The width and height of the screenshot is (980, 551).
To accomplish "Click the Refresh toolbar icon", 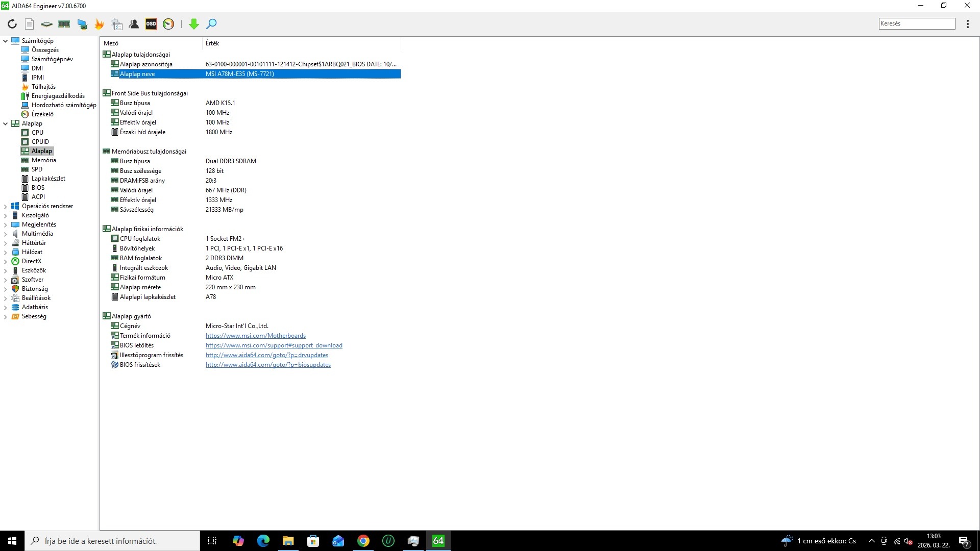I will 12,24.
